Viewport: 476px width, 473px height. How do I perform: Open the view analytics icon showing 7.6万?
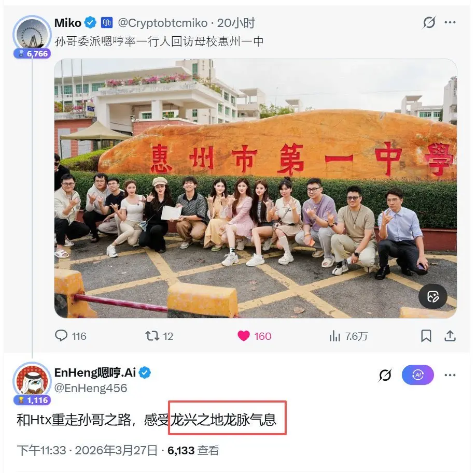click(x=335, y=336)
